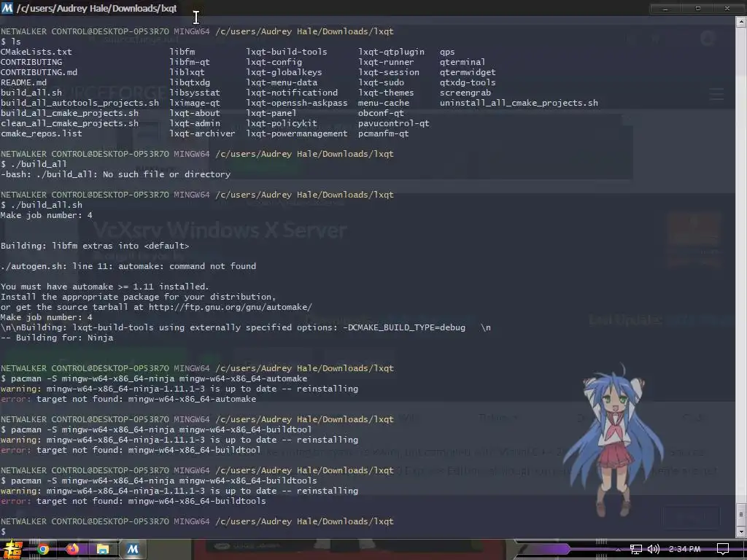Viewport: 747px width, 560px height.
Task: Click clean_all_cmake_projects.sh in the listing
Action: tap(69, 123)
